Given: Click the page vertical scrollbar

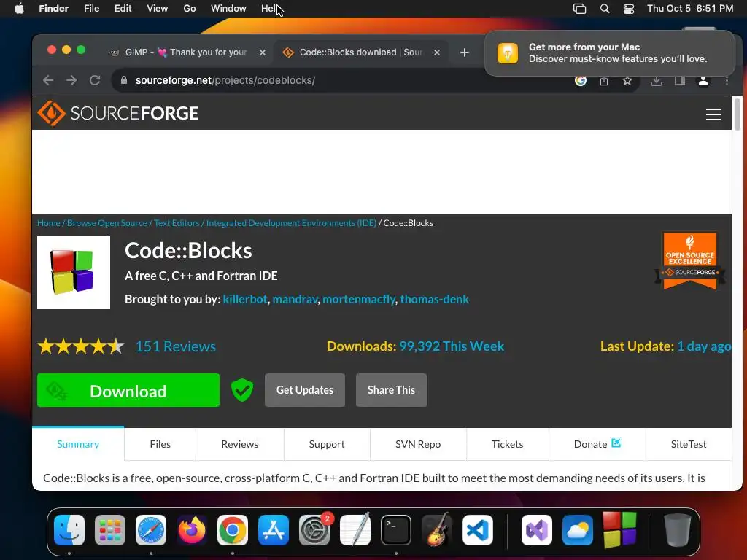Looking at the screenshot, I should click(738, 113).
